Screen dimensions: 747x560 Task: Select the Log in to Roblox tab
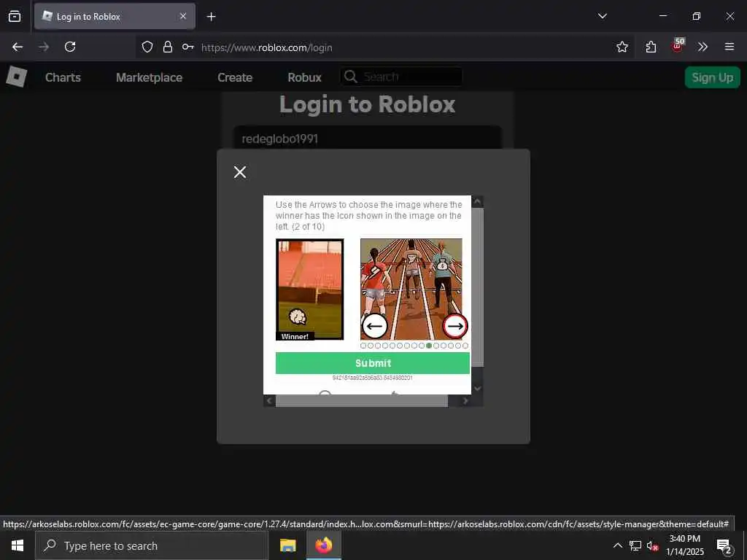click(115, 17)
